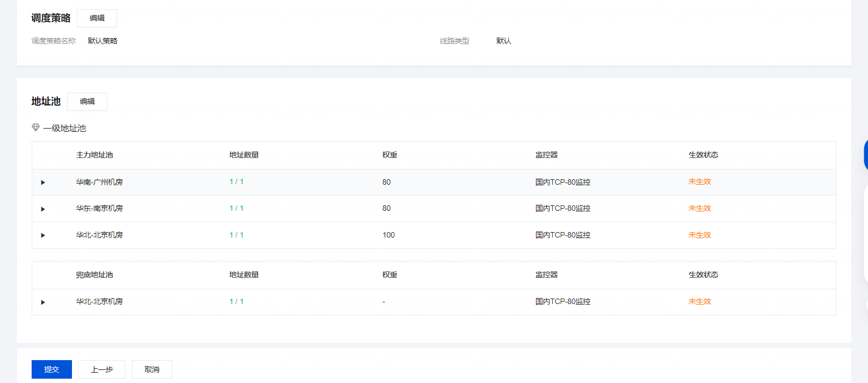Click the 编辑 button next to 调度策略
The image size is (868, 383).
tap(97, 18)
